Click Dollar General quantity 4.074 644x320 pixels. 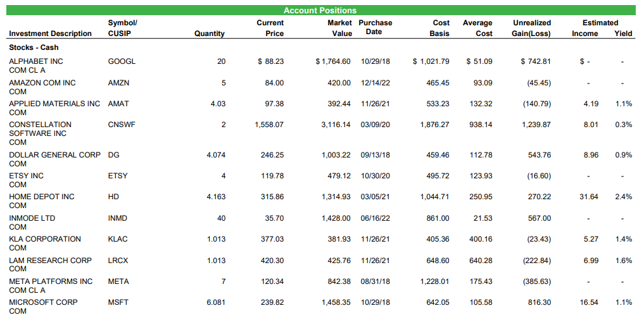(x=217, y=155)
